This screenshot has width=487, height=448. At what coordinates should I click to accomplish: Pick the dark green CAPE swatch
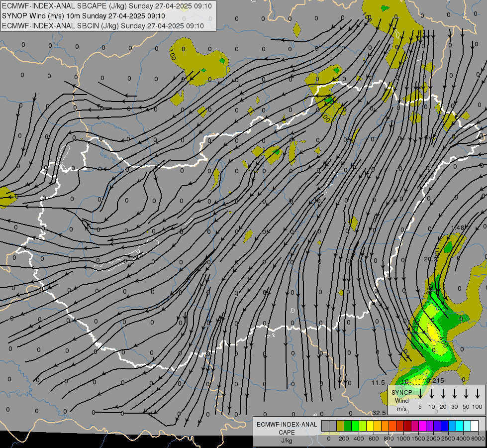348,426
